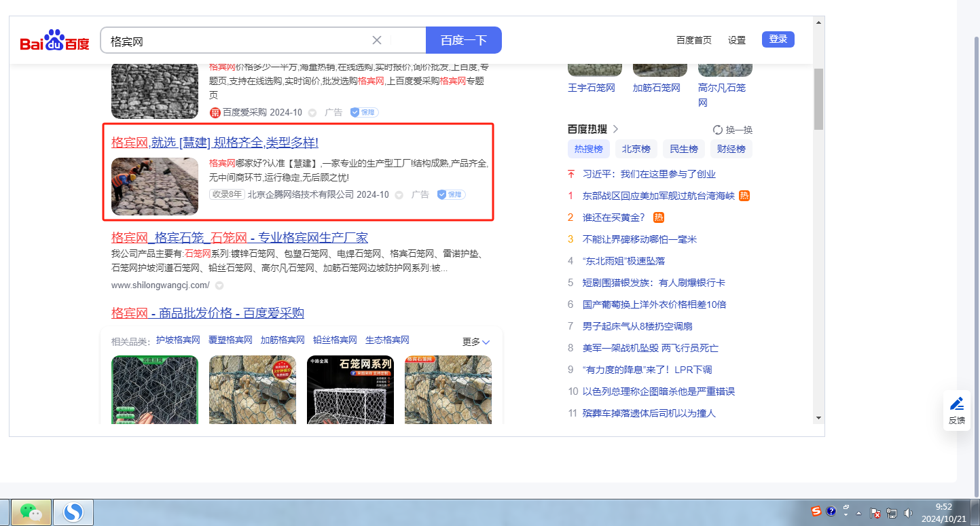
Task: Expand 更多 related categories dropdown
Action: click(476, 342)
